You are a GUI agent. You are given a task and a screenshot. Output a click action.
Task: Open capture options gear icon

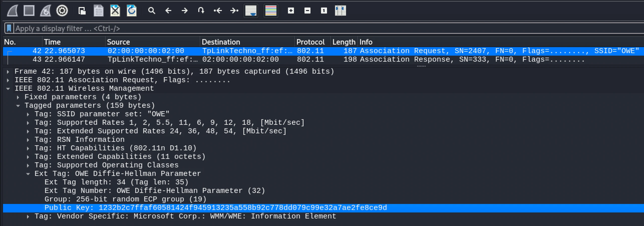(x=62, y=11)
